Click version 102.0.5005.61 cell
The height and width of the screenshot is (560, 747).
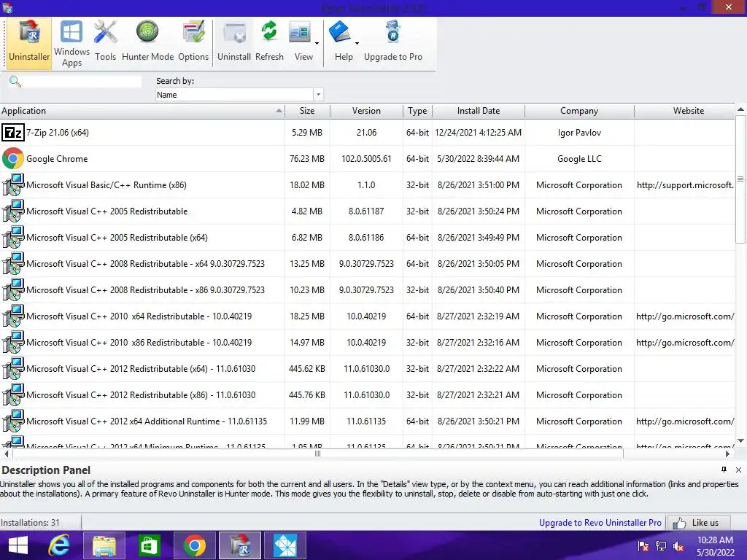[366, 158]
